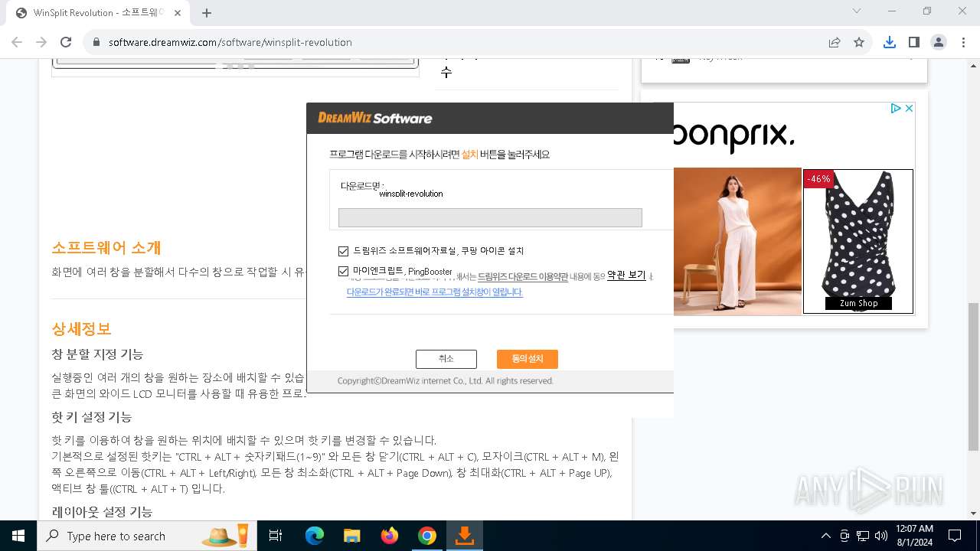Launch Firefox from the taskbar
Image resolution: width=980 pixels, height=551 pixels.
click(390, 536)
